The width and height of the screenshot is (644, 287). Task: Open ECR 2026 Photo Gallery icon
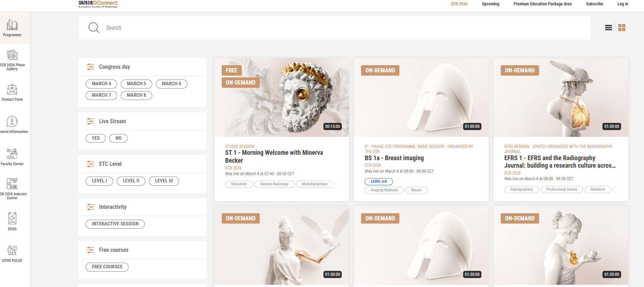tap(12, 55)
